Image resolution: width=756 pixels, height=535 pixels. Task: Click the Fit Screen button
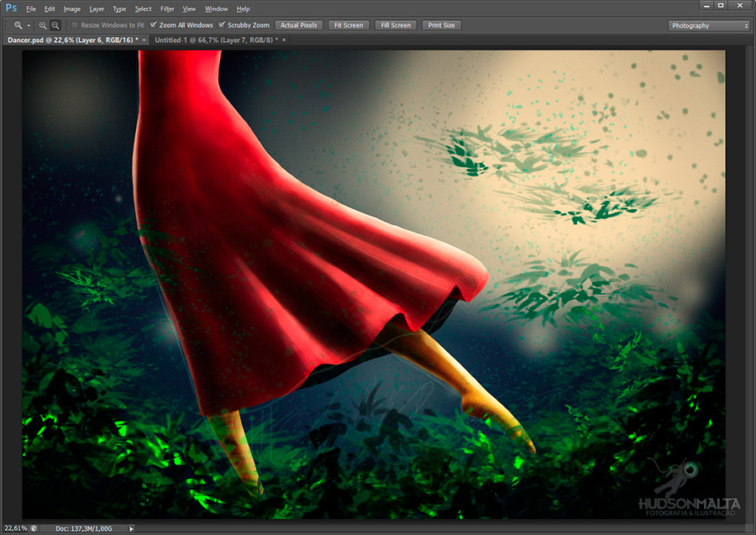click(349, 25)
